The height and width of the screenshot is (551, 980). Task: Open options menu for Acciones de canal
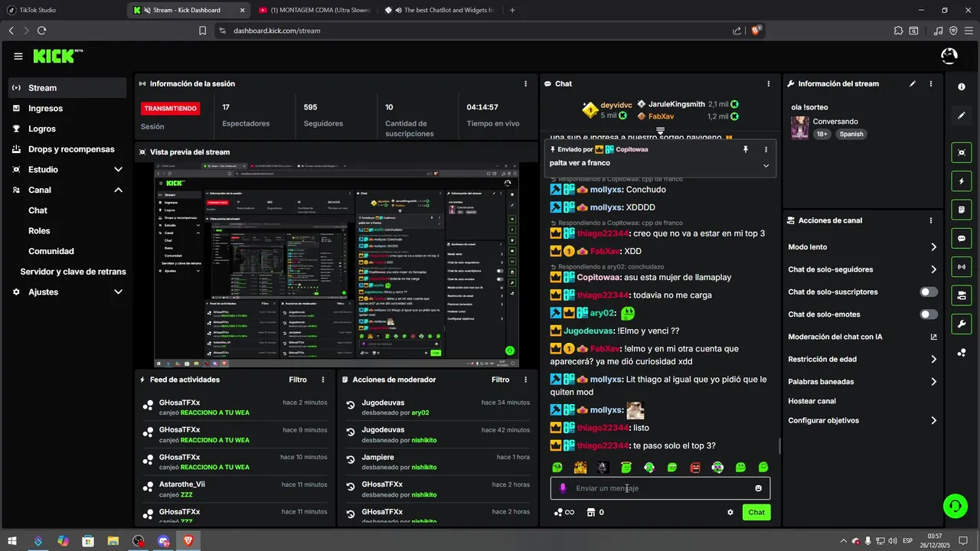click(x=931, y=220)
